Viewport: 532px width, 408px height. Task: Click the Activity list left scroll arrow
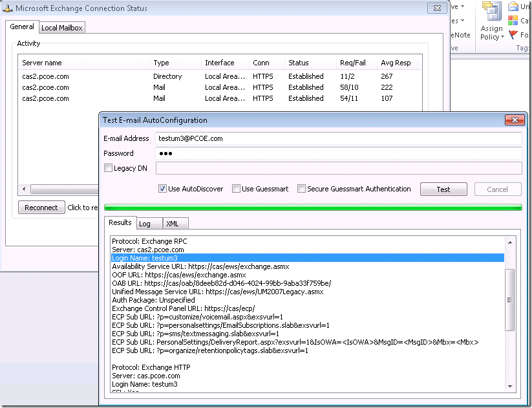(x=24, y=189)
